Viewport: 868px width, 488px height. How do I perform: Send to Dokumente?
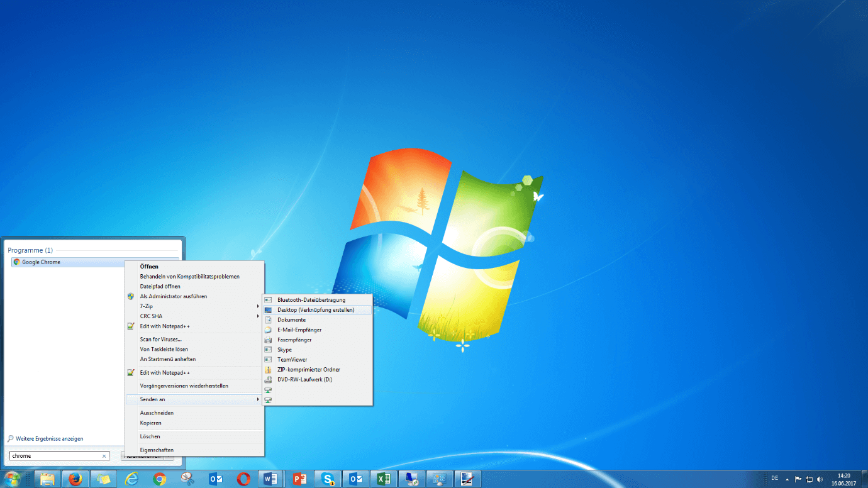click(318, 320)
